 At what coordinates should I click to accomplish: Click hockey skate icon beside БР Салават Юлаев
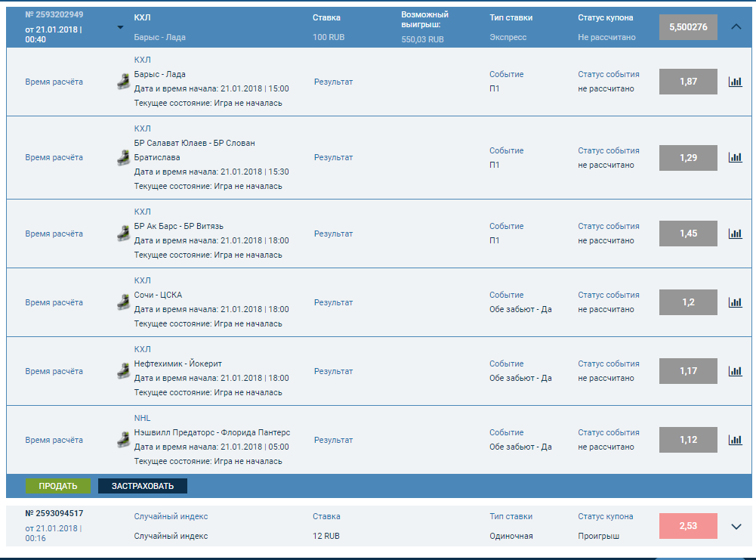coord(124,157)
